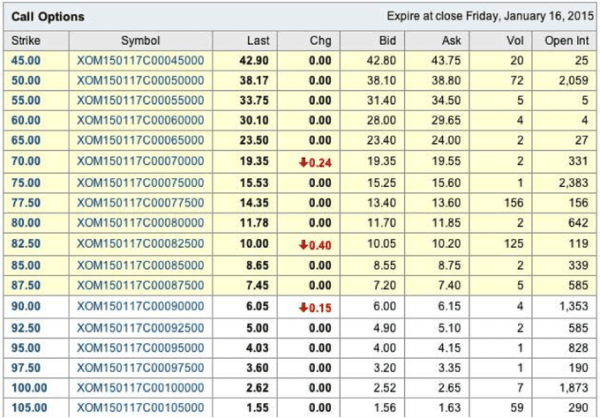Sort by the Last column header
The image size is (600, 418).
(257, 40)
